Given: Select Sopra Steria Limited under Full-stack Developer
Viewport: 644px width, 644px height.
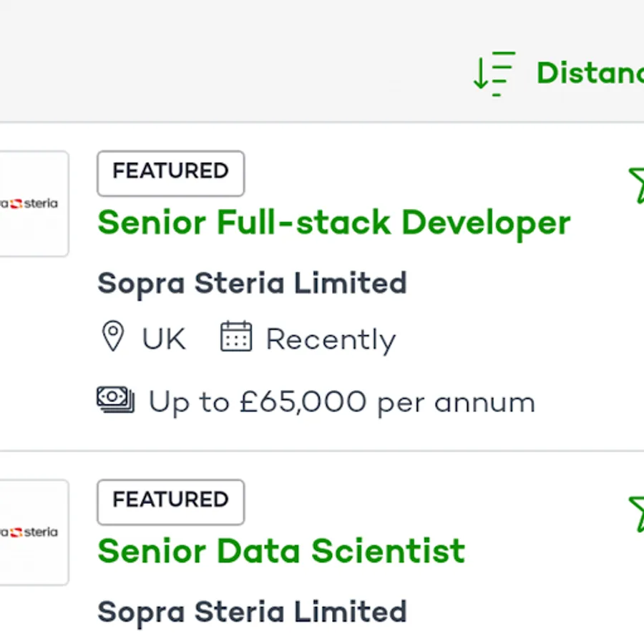Looking at the screenshot, I should pos(252,283).
